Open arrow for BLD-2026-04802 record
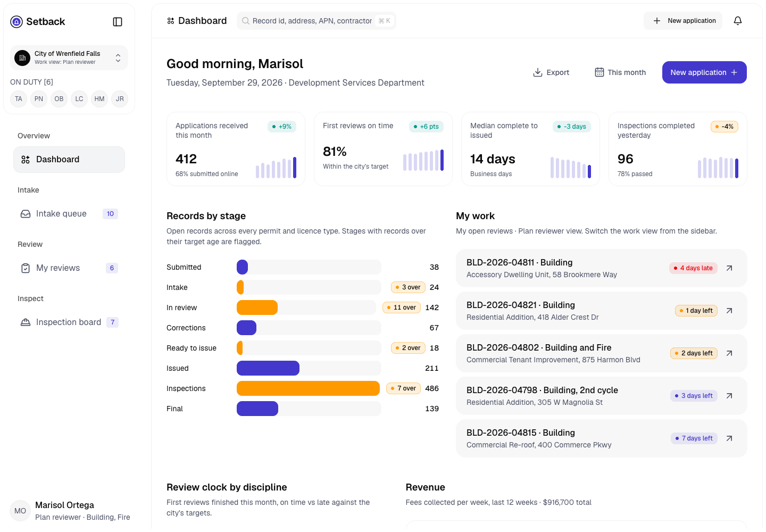This screenshot has width=766, height=532. click(x=729, y=353)
